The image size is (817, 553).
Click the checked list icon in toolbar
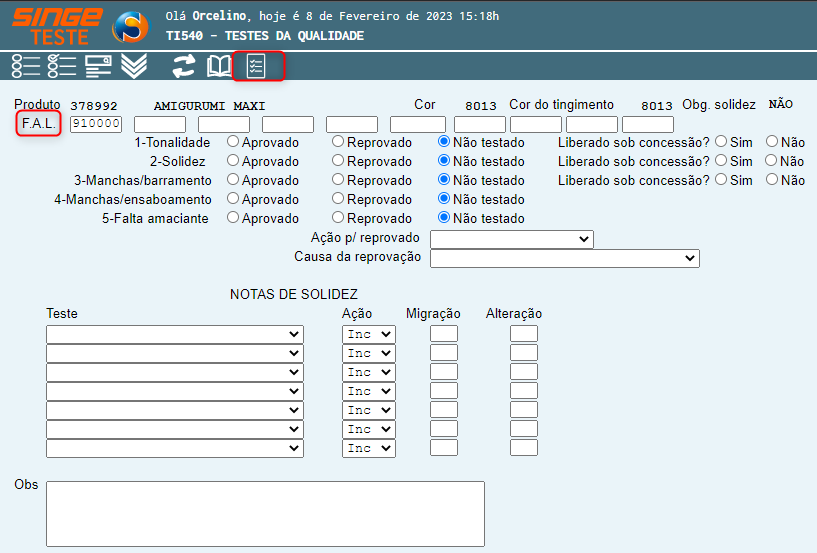[x=62, y=67]
